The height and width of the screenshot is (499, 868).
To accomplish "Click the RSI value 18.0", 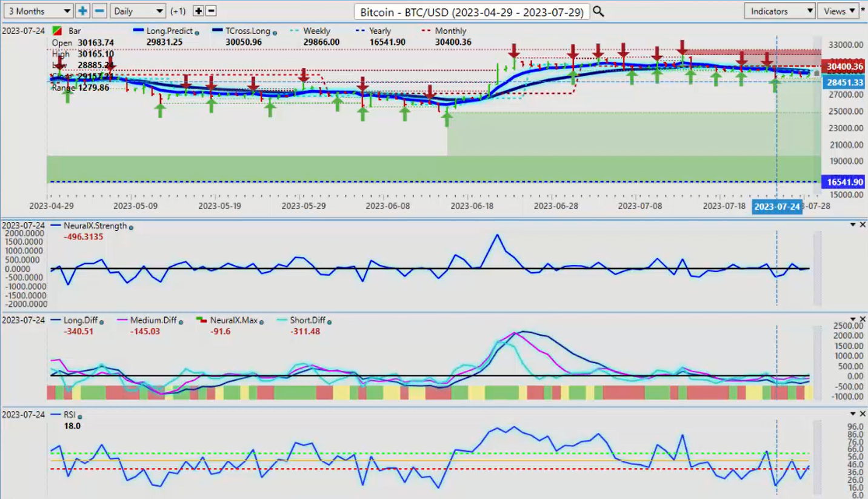I will (x=72, y=426).
